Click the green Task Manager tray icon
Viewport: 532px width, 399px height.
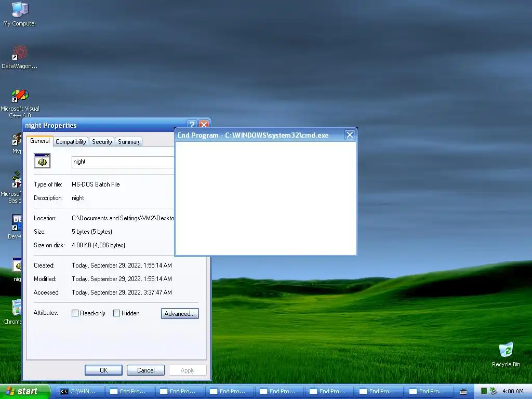click(x=484, y=391)
